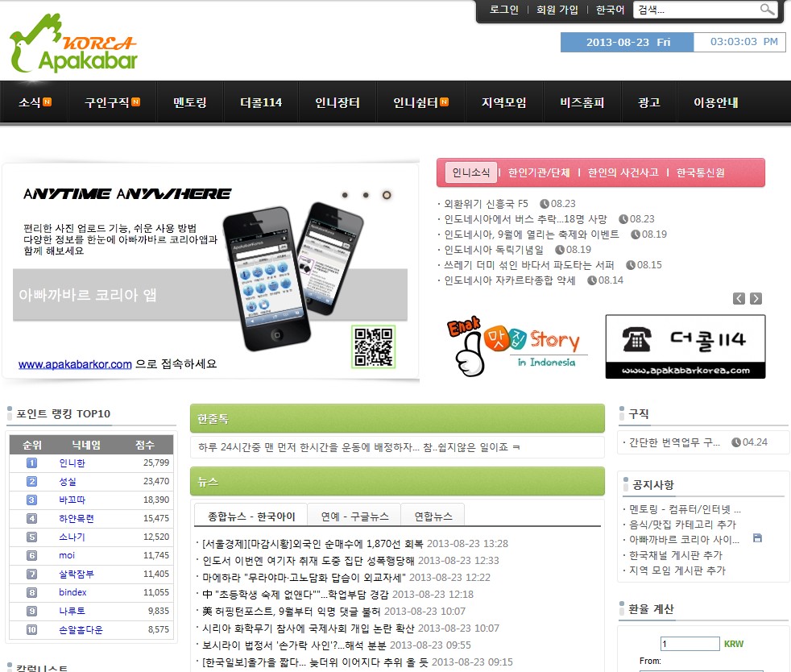This screenshot has width=791, height=672.
Task: Open the 구인구직 menu
Action: click(107, 102)
